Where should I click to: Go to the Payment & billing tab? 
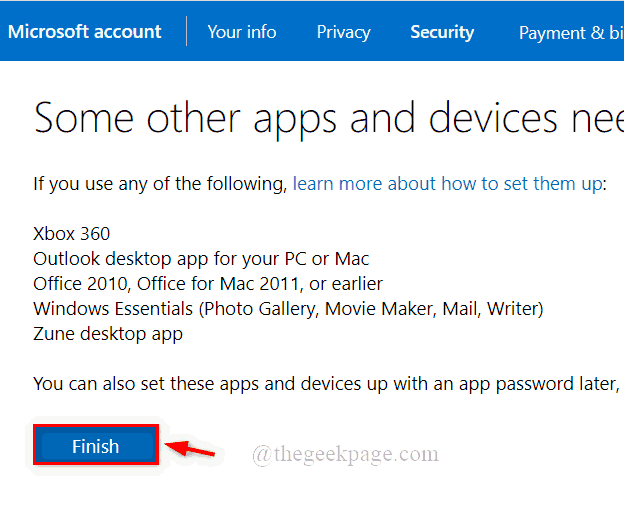tap(570, 32)
